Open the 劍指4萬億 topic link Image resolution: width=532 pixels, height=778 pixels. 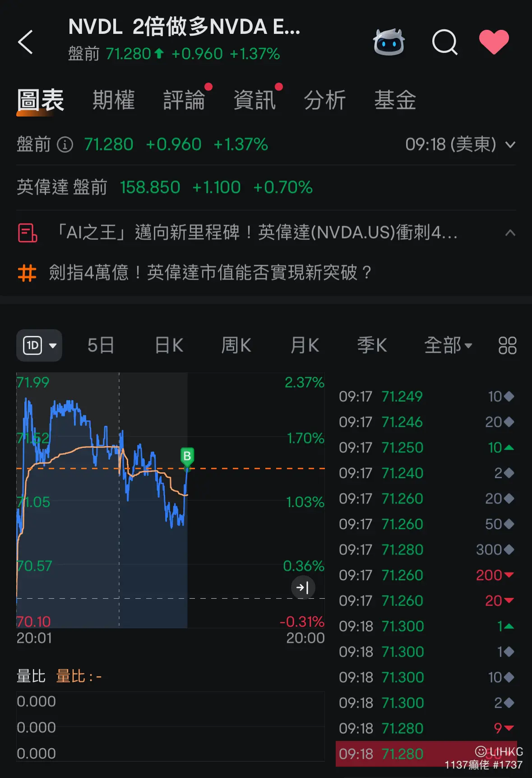tap(210, 273)
